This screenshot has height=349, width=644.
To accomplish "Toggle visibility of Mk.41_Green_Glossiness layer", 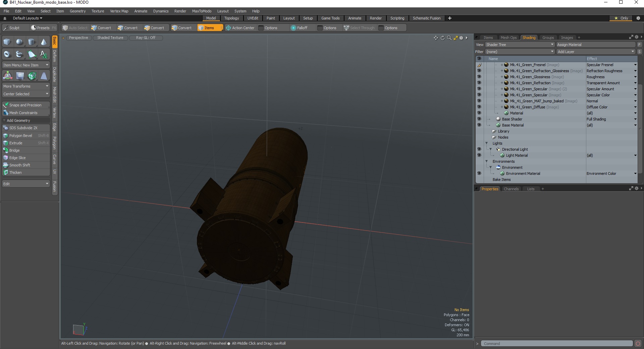I will tap(479, 77).
